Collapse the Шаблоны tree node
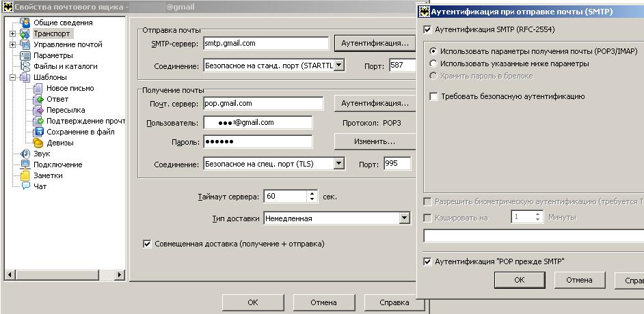The width and height of the screenshot is (644, 314). pyautogui.click(x=13, y=77)
